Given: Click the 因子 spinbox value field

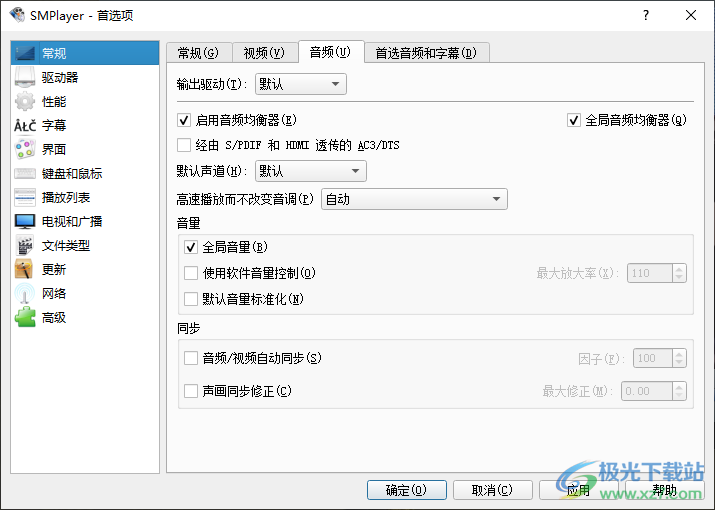Looking at the screenshot, I should [653, 358].
